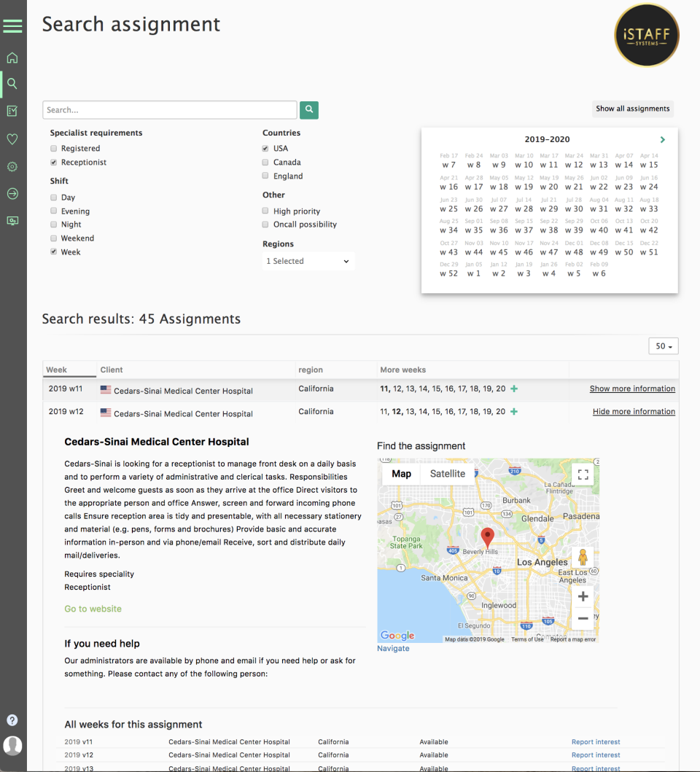Screen dimensions: 700x772
Task: Switch to Map view tab
Action: 402,474
